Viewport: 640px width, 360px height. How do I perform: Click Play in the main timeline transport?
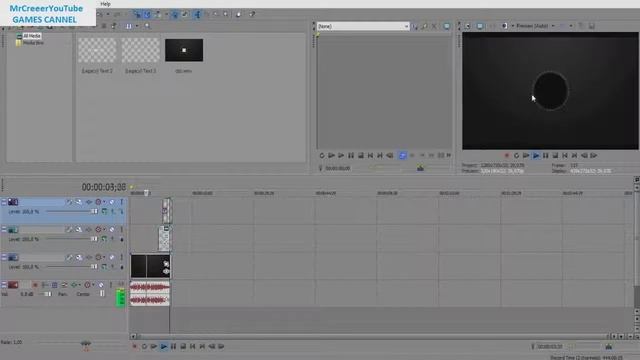pos(164,347)
